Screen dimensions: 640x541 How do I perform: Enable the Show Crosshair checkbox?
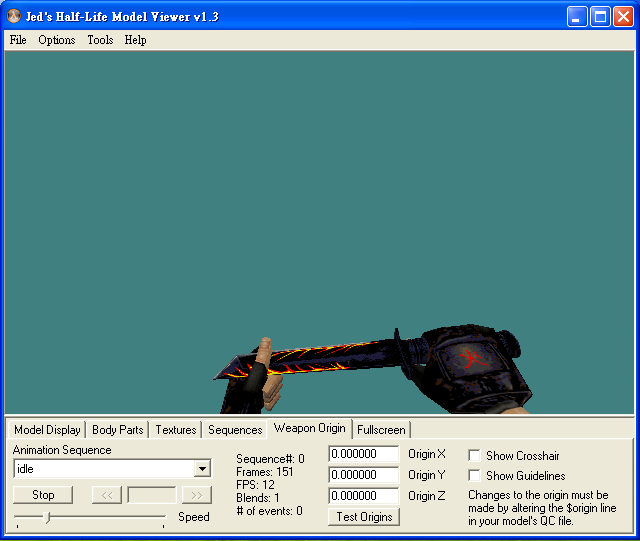click(474, 456)
